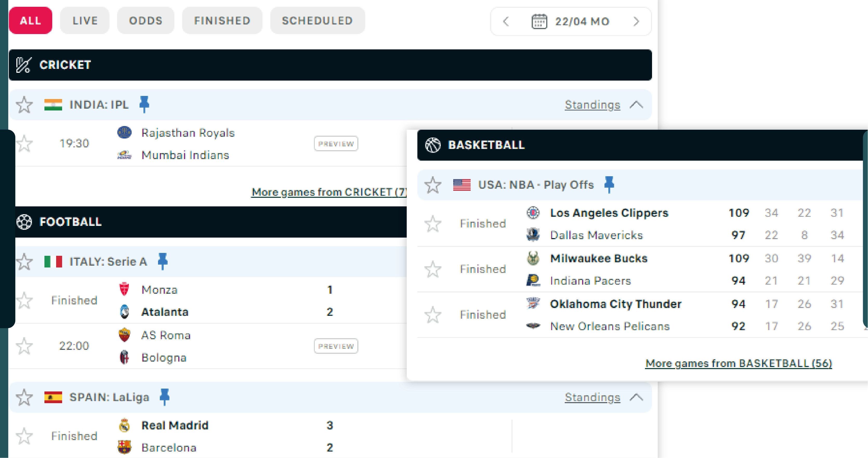The width and height of the screenshot is (868, 458).
Task: Click the AS Roma club crest
Action: (124, 335)
